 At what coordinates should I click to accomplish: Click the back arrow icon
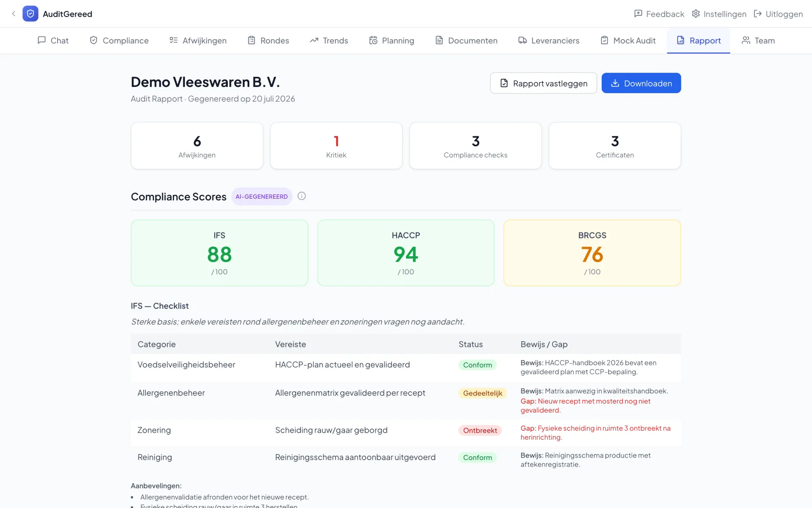[13, 14]
